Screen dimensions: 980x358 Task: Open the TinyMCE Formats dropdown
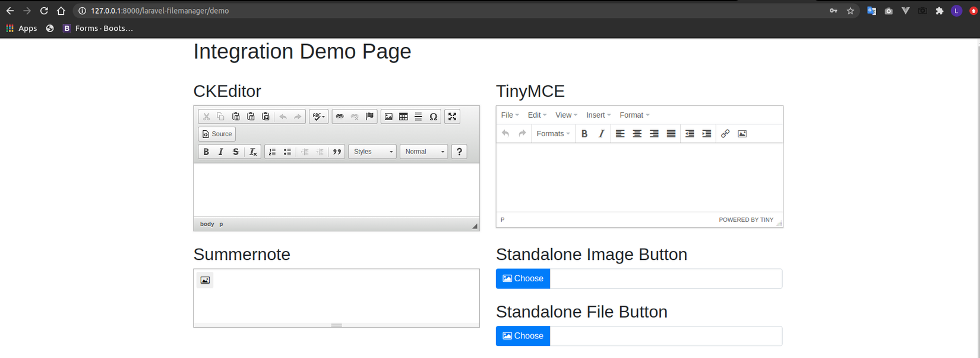552,134
